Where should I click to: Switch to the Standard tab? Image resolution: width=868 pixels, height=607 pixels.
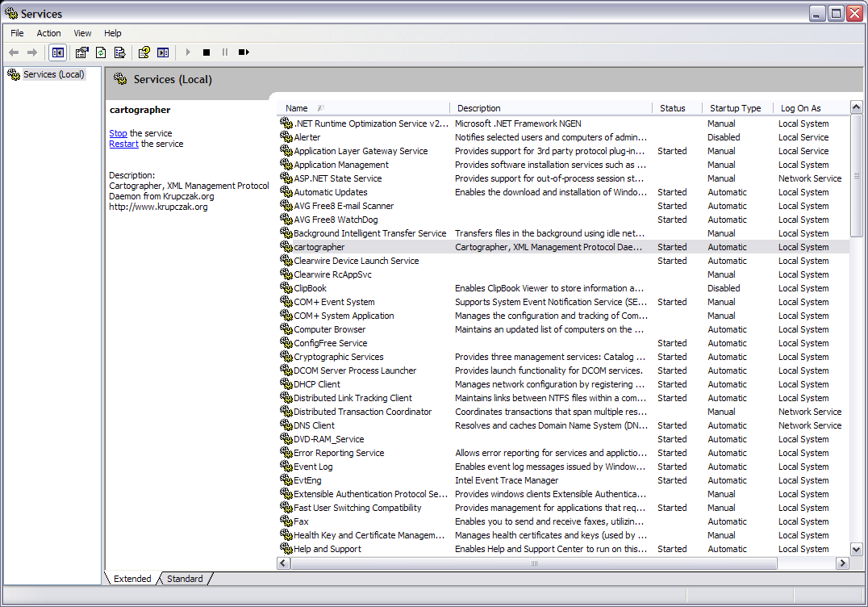[x=185, y=579]
